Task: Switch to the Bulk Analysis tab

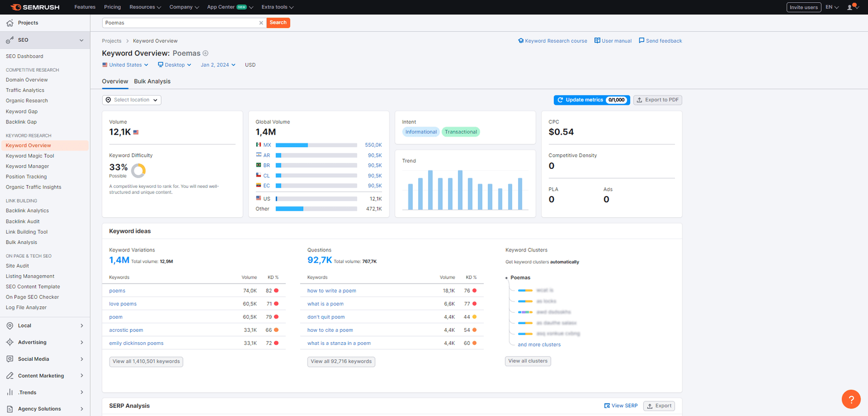Action: pos(152,81)
